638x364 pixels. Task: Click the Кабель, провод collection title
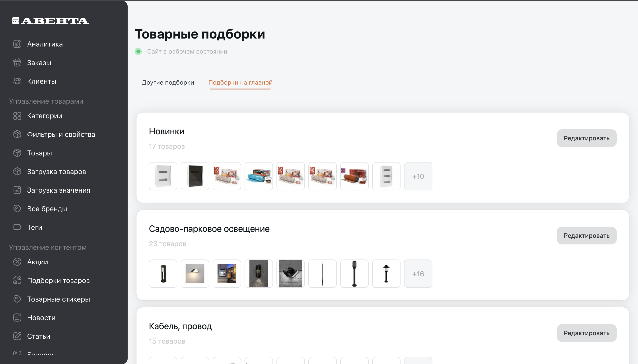[180, 326]
